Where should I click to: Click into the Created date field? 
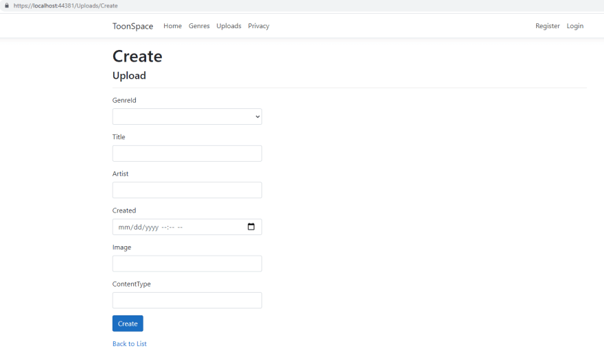[x=187, y=227]
